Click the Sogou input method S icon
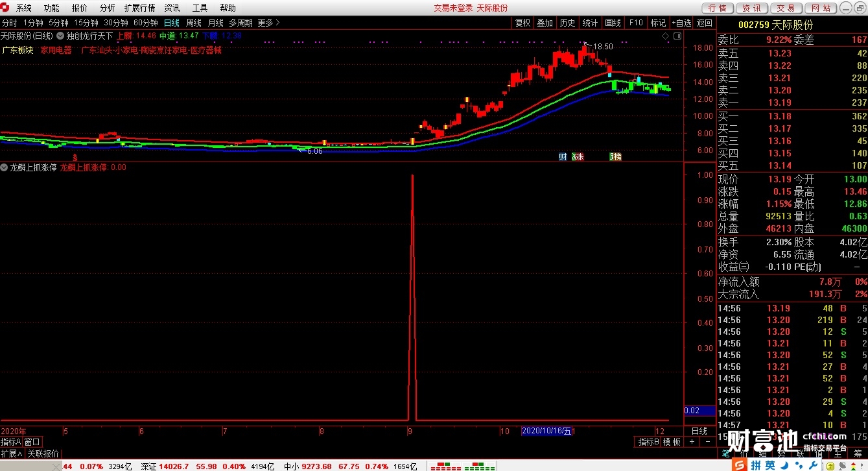This screenshot has width=868, height=471. pyautogui.click(x=740, y=465)
